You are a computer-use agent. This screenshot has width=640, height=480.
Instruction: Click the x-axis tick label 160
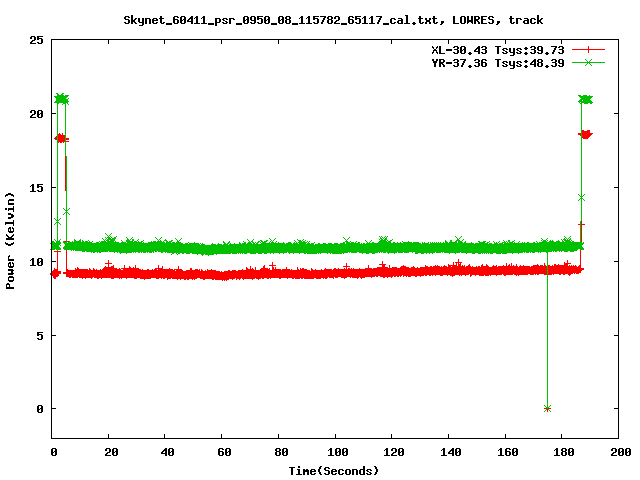(x=507, y=452)
